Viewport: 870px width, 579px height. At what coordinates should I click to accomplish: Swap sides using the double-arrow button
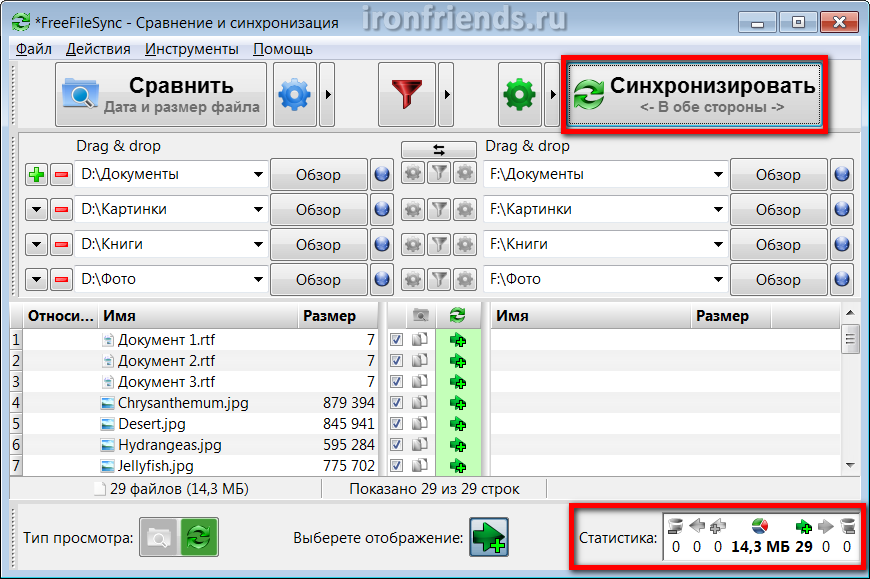click(438, 149)
